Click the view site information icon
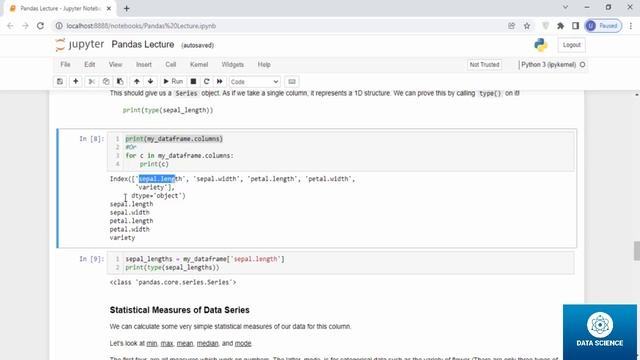This screenshot has height=360, width=640. (x=59, y=26)
